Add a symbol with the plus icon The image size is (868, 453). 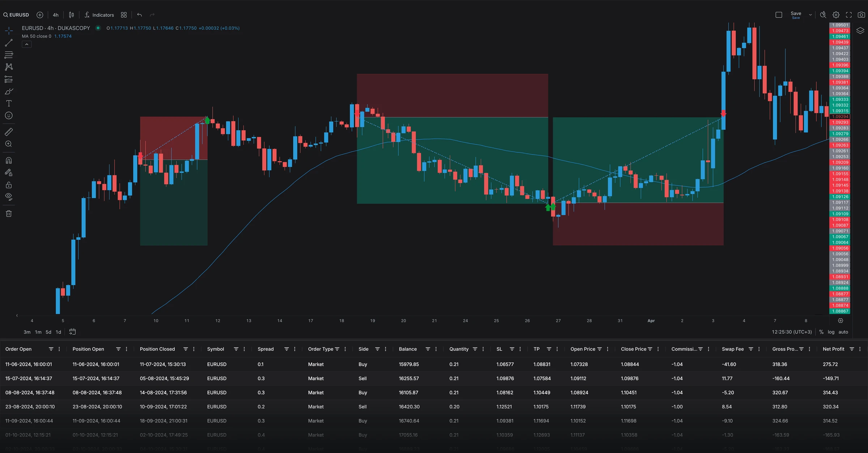tap(40, 15)
